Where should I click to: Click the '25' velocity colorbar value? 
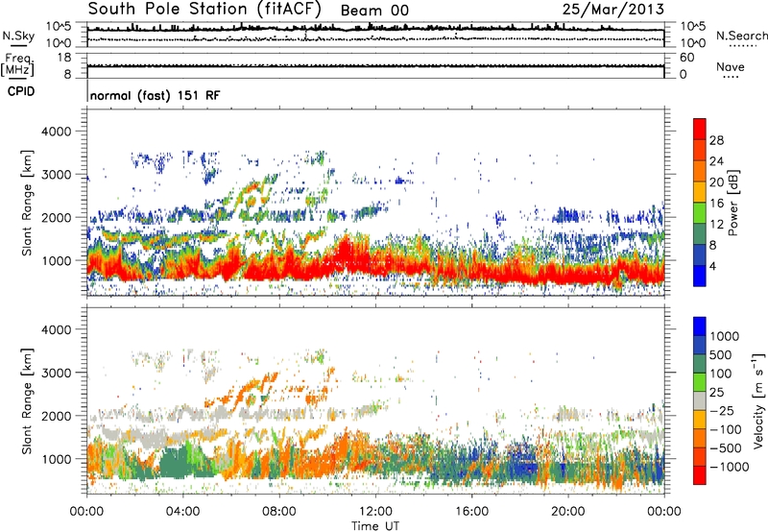point(716,392)
